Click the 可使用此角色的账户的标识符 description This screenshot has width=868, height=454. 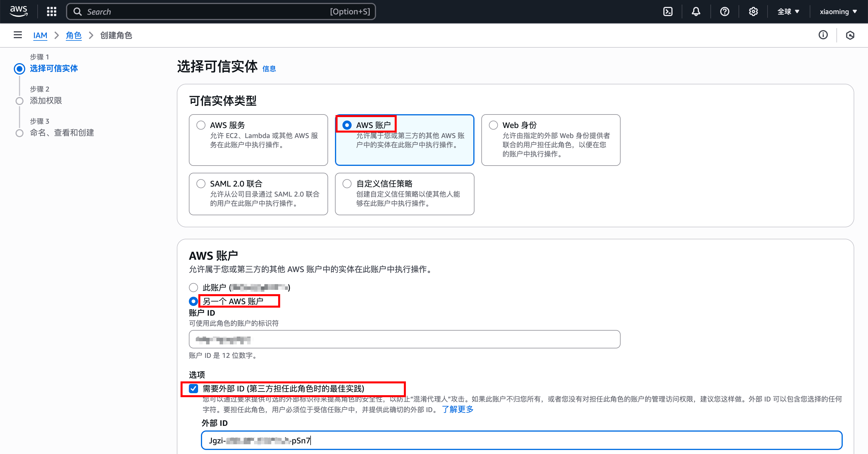234,323
